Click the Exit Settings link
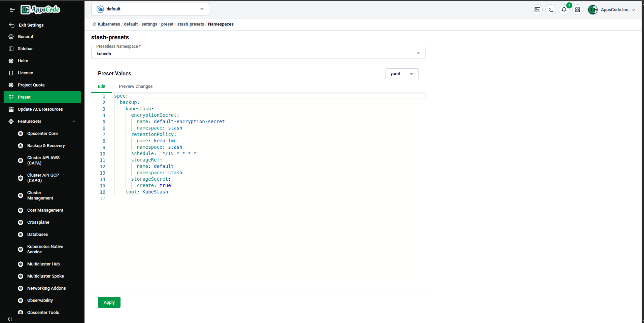644x323 pixels. click(31, 25)
